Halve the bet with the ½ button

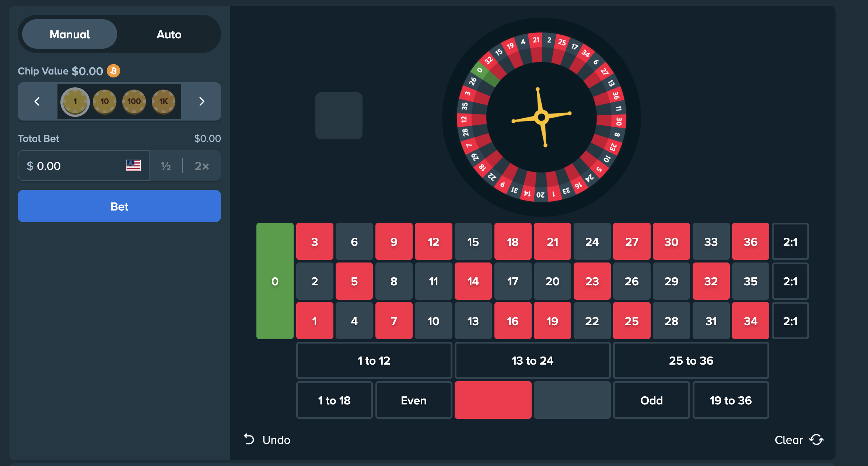(165, 166)
